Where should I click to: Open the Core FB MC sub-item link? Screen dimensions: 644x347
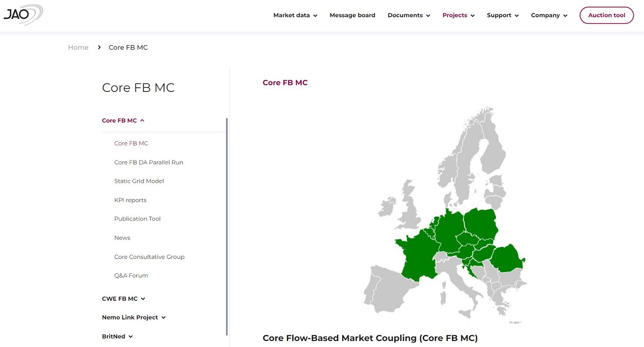tap(131, 143)
